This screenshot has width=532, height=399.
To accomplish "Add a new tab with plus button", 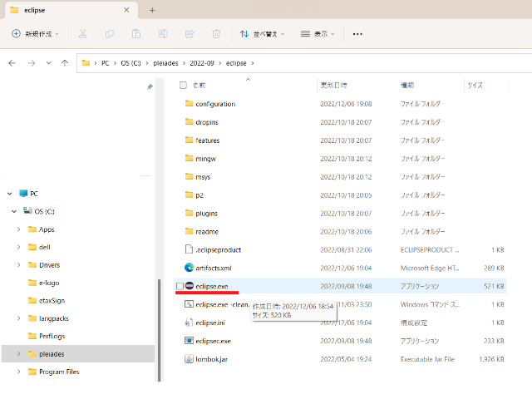I will pyautogui.click(x=152, y=10).
